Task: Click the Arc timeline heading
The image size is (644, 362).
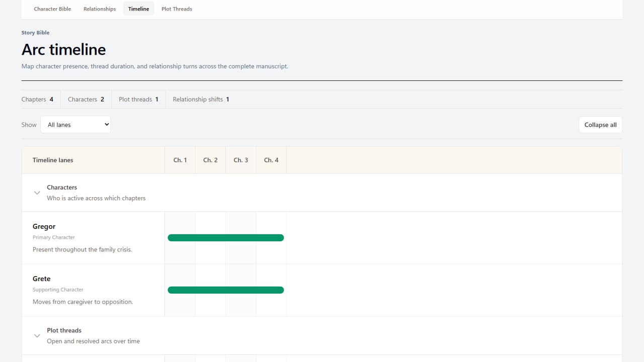Action: coord(63,50)
